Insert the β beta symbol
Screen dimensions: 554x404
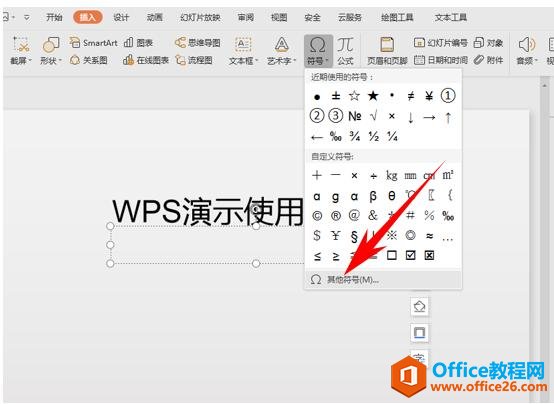click(x=373, y=196)
